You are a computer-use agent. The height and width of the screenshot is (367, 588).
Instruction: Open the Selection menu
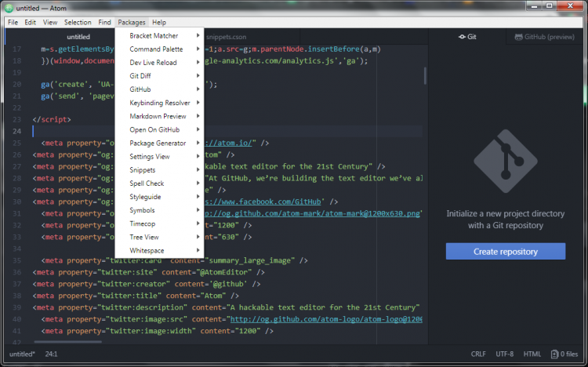point(78,22)
